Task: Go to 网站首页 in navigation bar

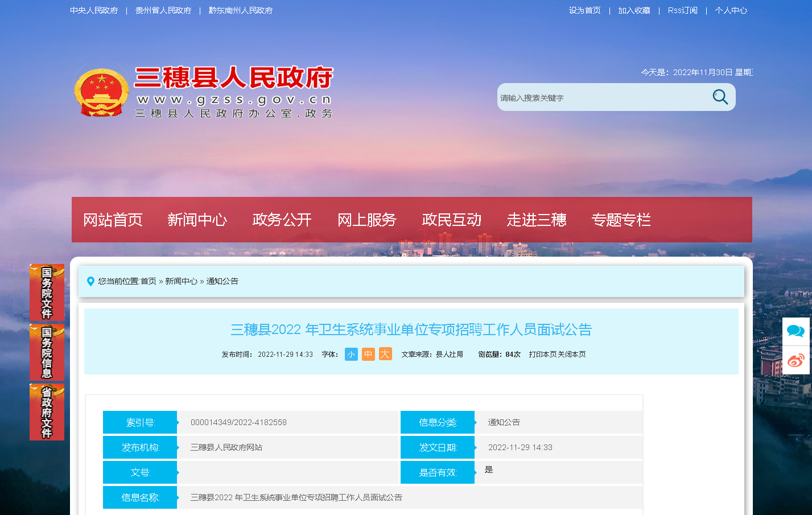Action: click(113, 220)
